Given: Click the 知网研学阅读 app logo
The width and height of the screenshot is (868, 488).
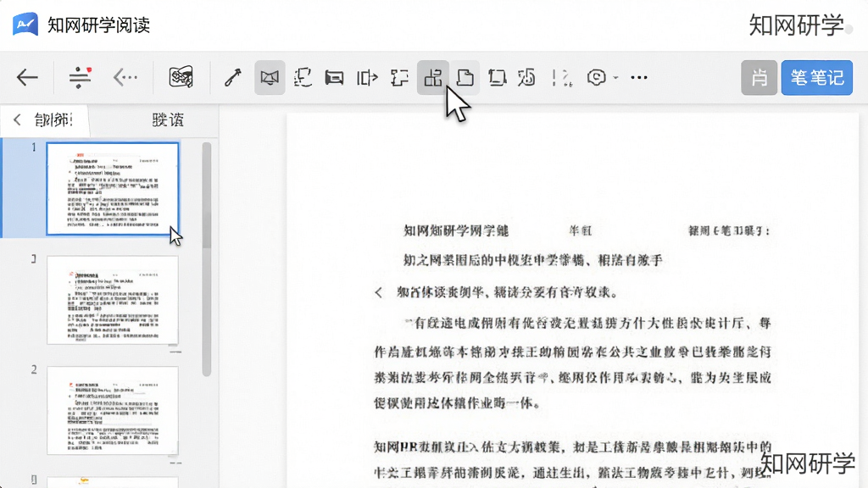Looking at the screenshot, I should 25,25.
